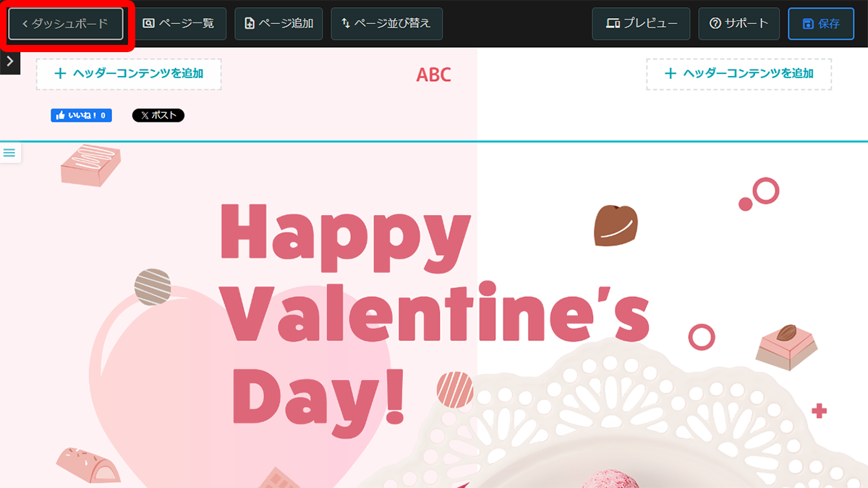The height and width of the screenshot is (488, 868).
Task: Add header content on the right side
Action: click(739, 74)
